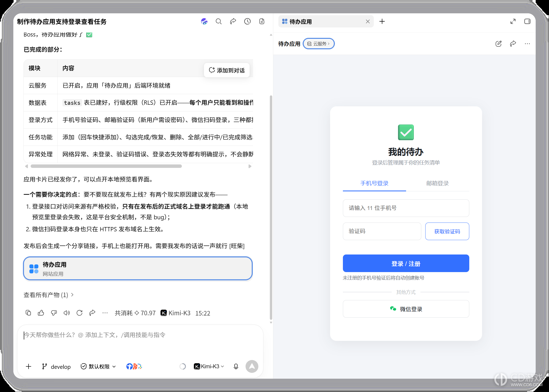The width and height of the screenshot is (549, 392).
Task: Share the reply using arrow icon below message
Action: click(x=92, y=313)
